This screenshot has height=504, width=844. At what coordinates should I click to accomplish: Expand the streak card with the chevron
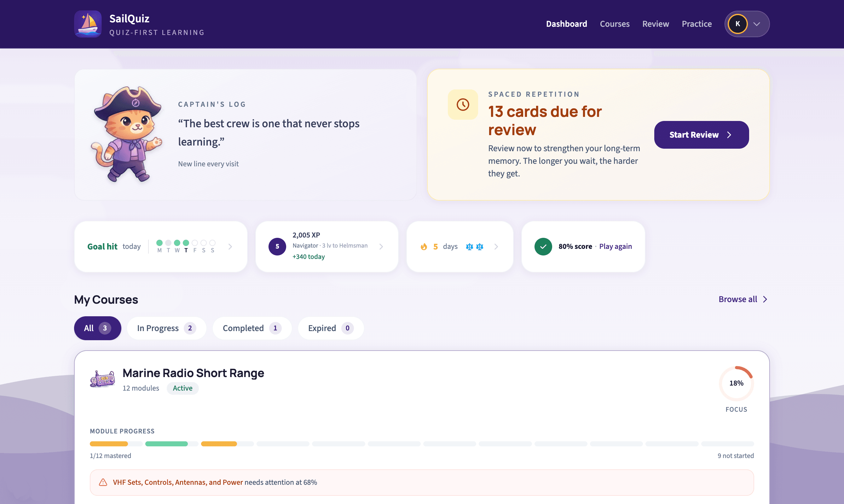496,247
